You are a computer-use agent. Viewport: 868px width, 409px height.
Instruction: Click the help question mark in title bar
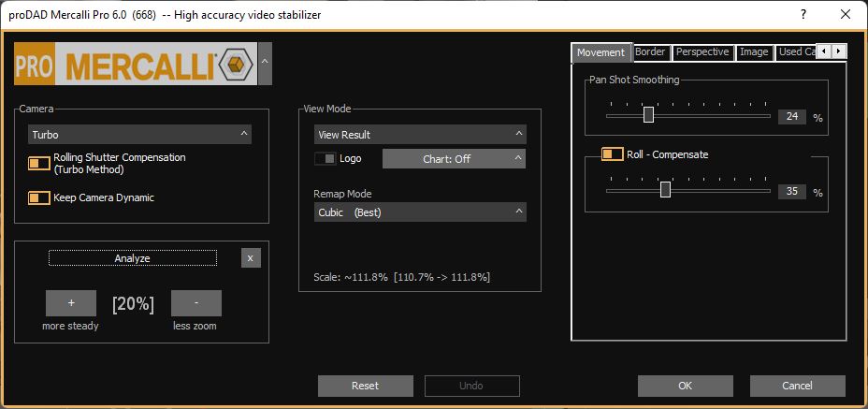coord(803,15)
